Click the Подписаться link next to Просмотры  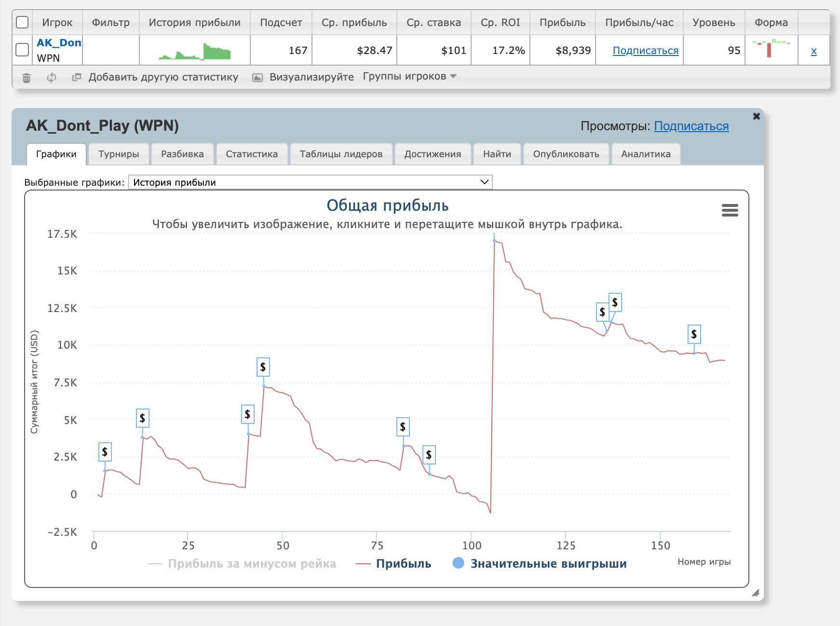click(691, 126)
